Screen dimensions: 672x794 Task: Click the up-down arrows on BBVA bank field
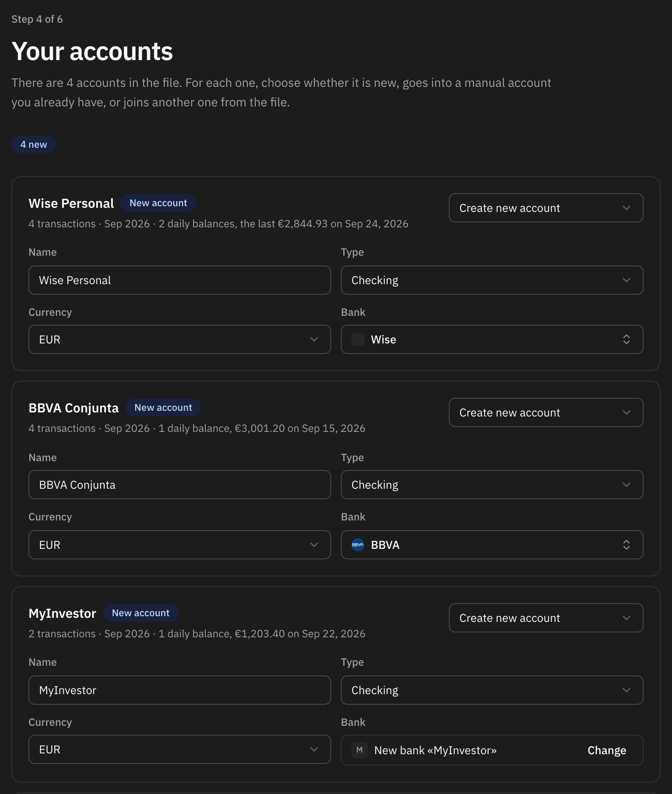pos(627,545)
